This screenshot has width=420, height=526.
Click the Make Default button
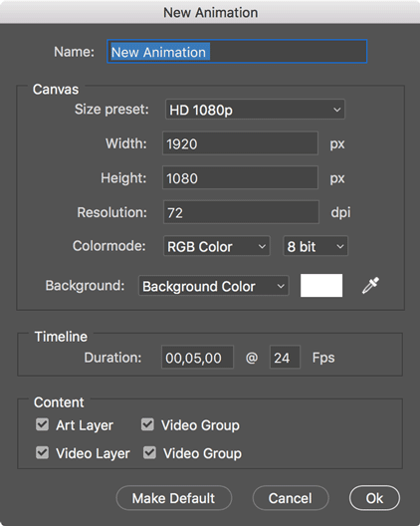point(173,498)
